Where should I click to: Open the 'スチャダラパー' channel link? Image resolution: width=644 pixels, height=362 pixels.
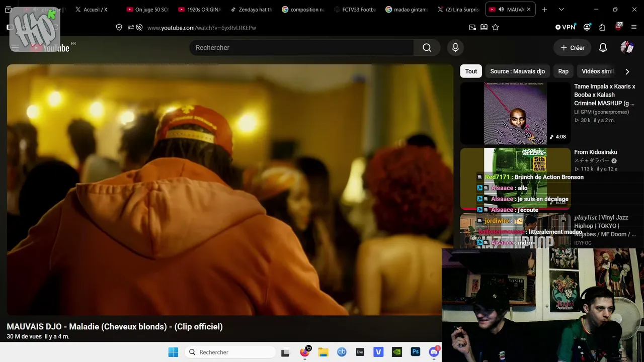tap(592, 161)
